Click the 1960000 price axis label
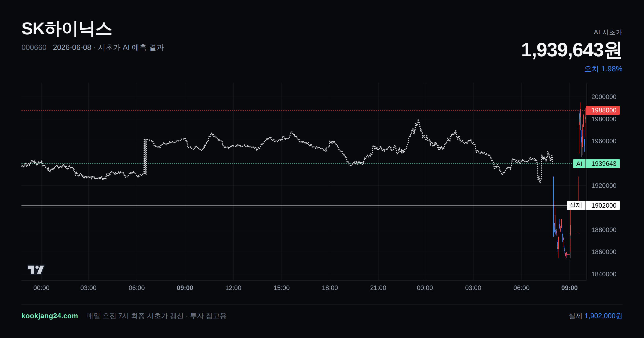Viewport: 644px width, 338px height. click(604, 141)
